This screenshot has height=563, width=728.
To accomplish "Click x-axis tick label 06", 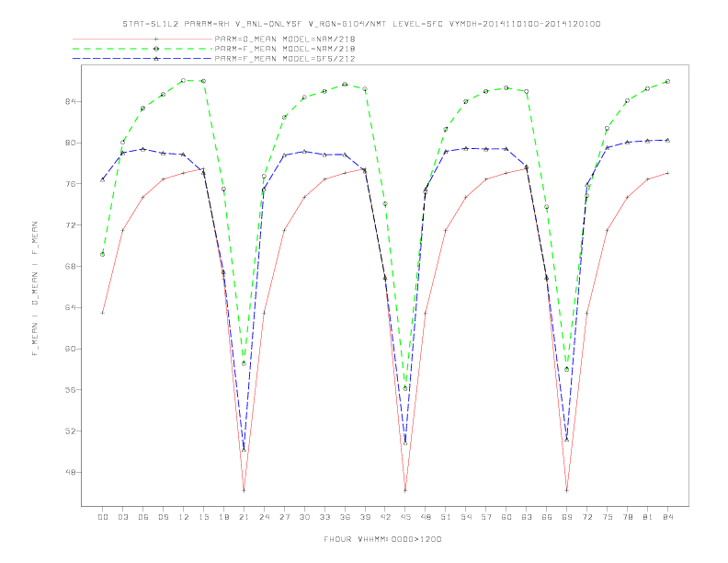I will point(143,517).
